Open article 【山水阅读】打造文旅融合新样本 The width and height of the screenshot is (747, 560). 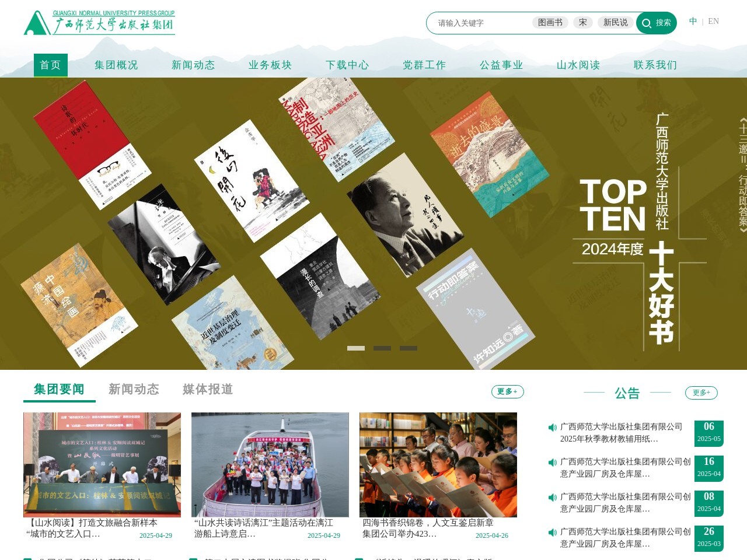(x=92, y=528)
